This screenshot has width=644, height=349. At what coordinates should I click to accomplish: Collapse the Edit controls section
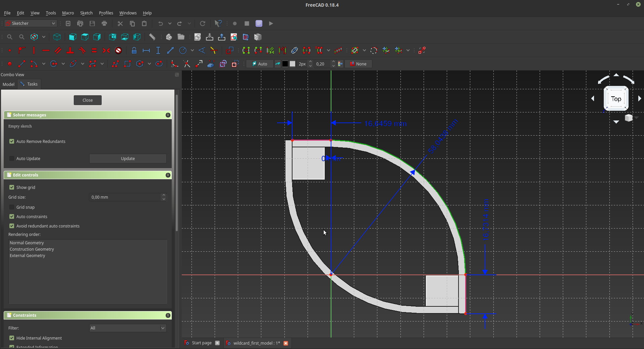(x=168, y=175)
